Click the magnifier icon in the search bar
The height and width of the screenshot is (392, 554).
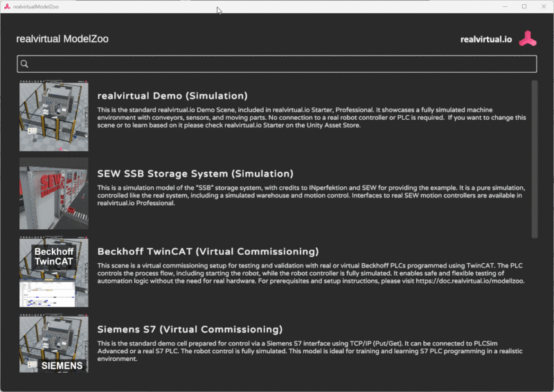coord(24,64)
